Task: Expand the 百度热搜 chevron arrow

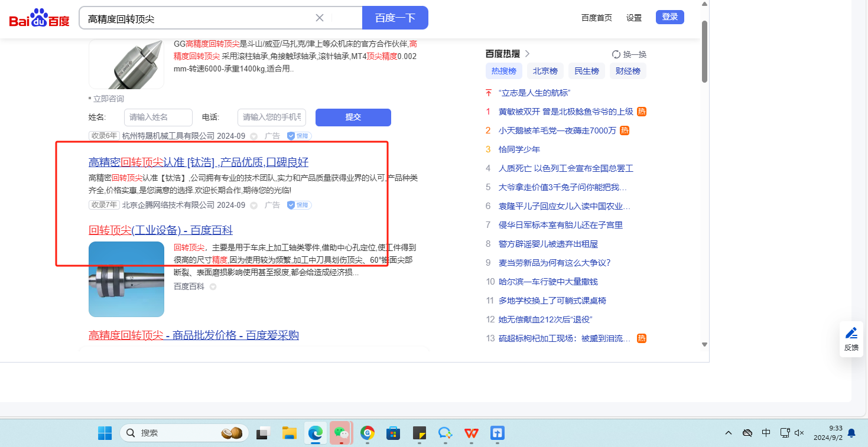Action: tap(528, 54)
